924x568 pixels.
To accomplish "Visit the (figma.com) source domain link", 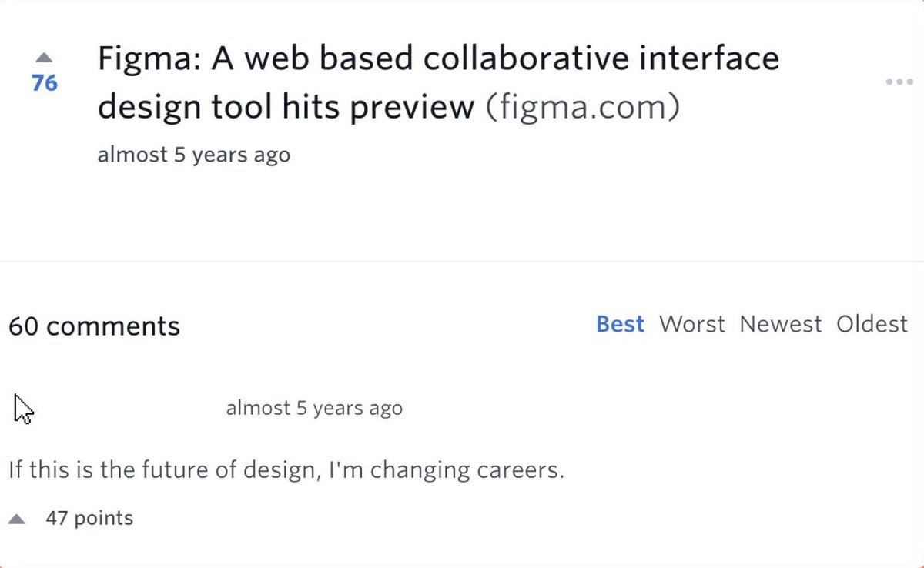I will click(x=583, y=108).
